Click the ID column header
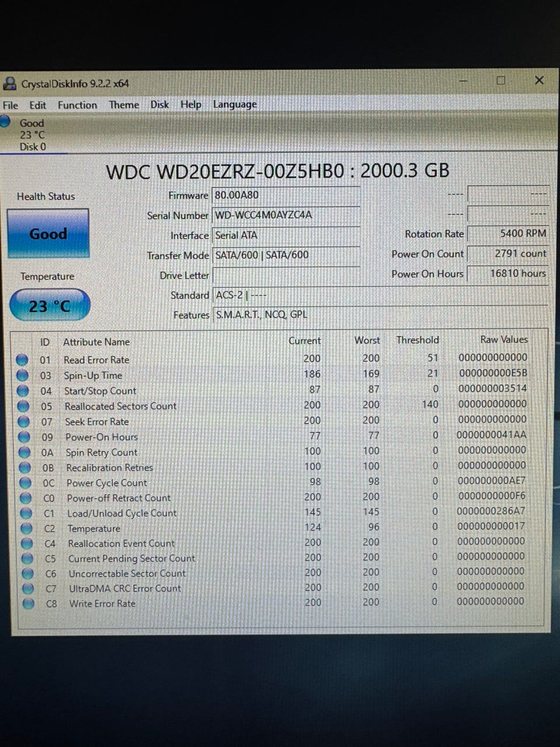 45,343
